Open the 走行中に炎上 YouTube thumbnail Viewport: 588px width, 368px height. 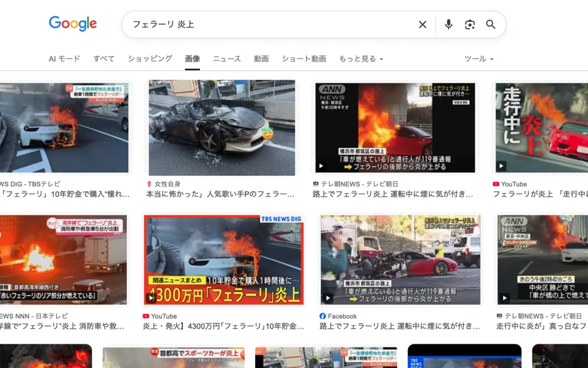(541, 128)
